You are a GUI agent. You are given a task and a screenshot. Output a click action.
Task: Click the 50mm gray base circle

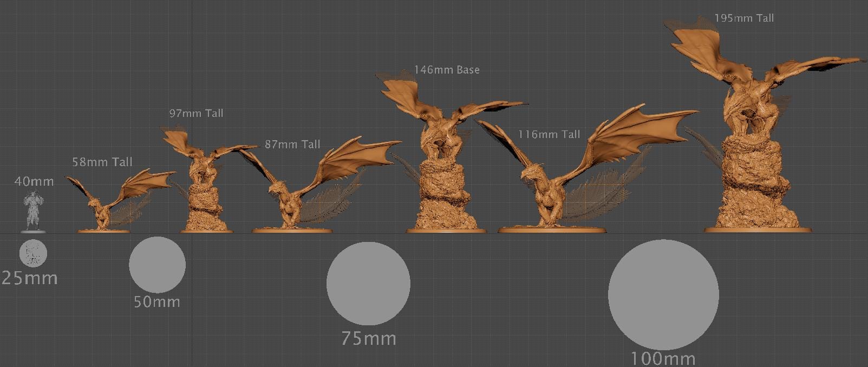pyautogui.click(x=157, y=265)
